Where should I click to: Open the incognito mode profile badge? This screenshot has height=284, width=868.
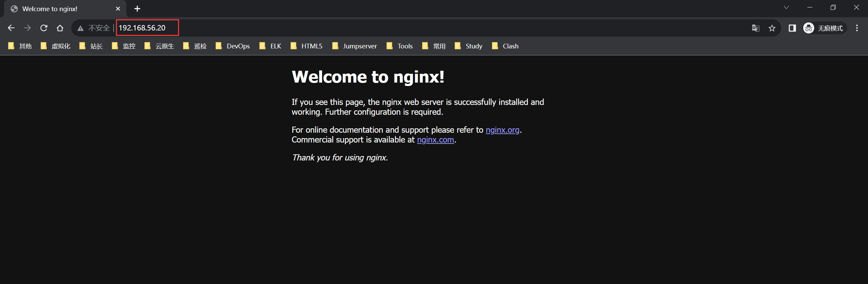point(825,28)
